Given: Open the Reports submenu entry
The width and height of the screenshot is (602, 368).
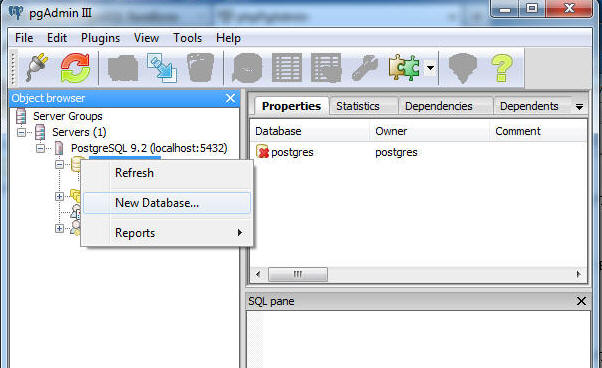Looking at the screenshot, I should click(x=167, y=233).
